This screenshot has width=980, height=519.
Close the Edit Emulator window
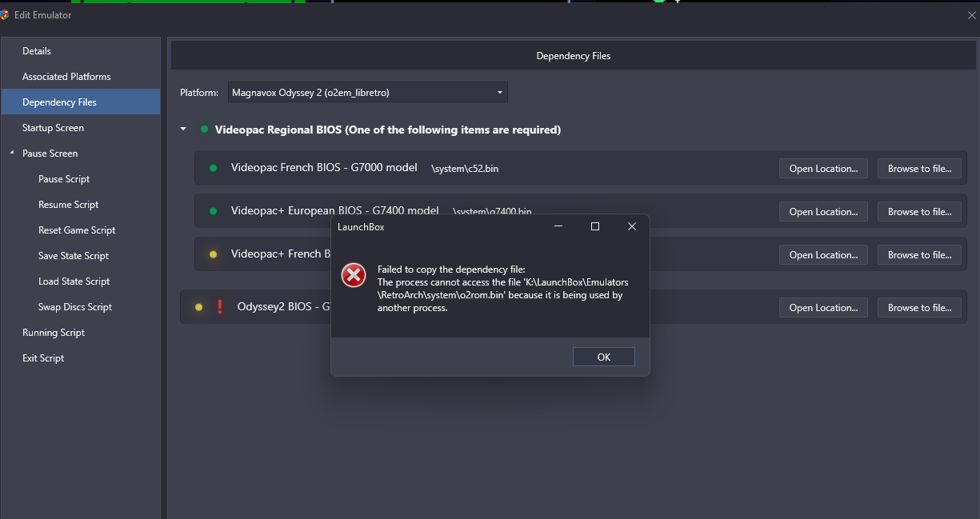972,15
